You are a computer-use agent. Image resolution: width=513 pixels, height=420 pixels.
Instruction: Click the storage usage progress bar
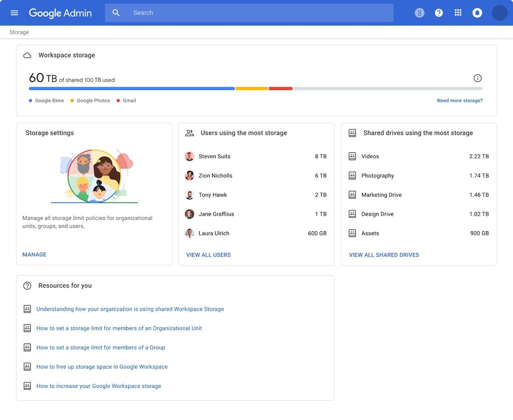pyautogui.click(x=255, y=88)
